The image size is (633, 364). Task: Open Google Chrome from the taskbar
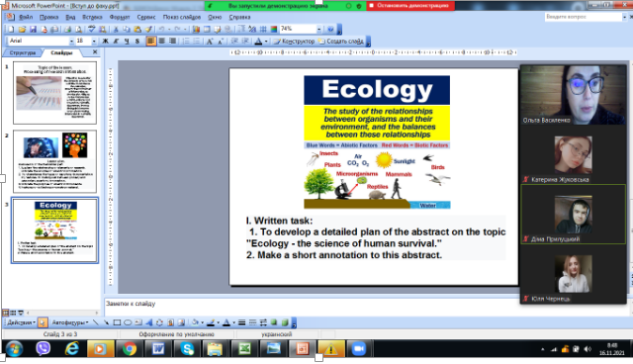[x=130, y=348]
